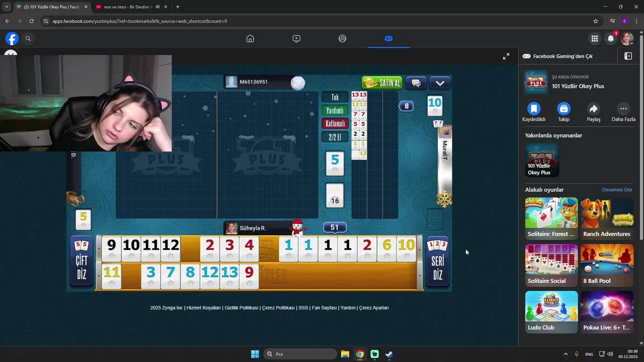
Task: Open the Chrome three-dot menu
Action: coord(637,21)
